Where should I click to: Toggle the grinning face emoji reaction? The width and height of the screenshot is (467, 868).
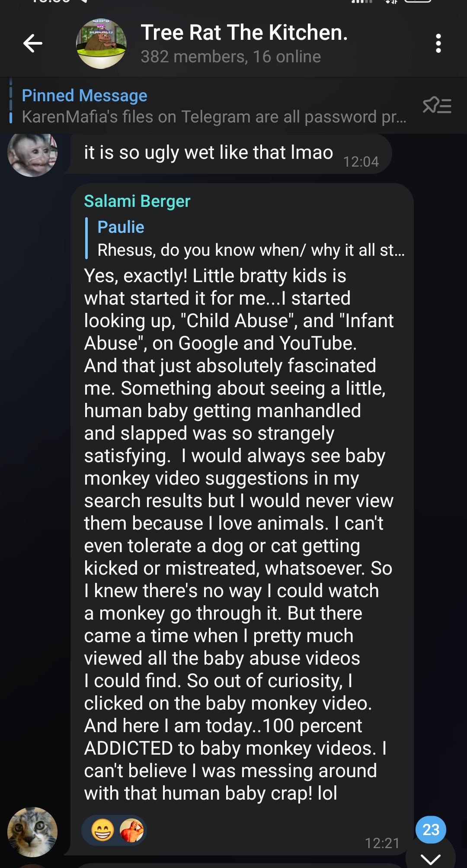point(102,830)
